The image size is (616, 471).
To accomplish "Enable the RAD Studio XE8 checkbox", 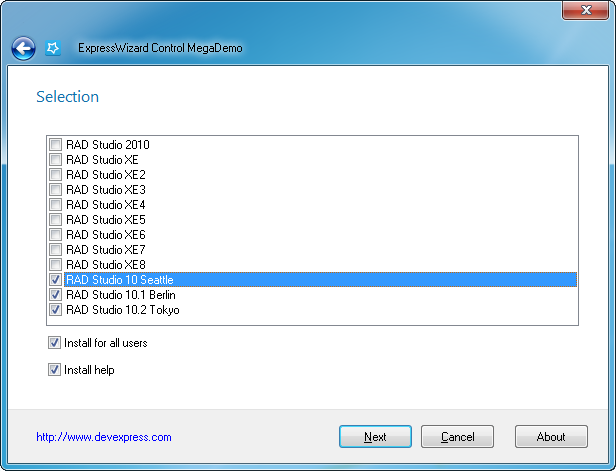I will (55, 264).
